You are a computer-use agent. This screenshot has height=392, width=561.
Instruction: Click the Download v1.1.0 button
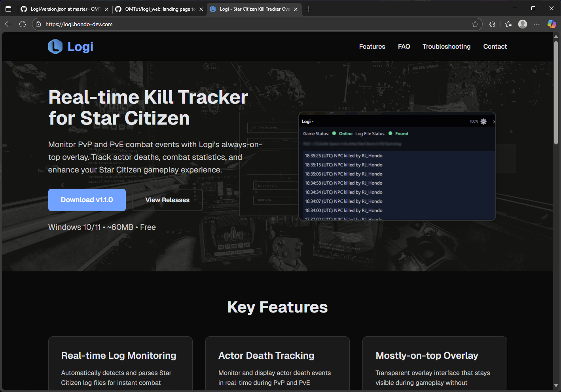coord(87,200)
